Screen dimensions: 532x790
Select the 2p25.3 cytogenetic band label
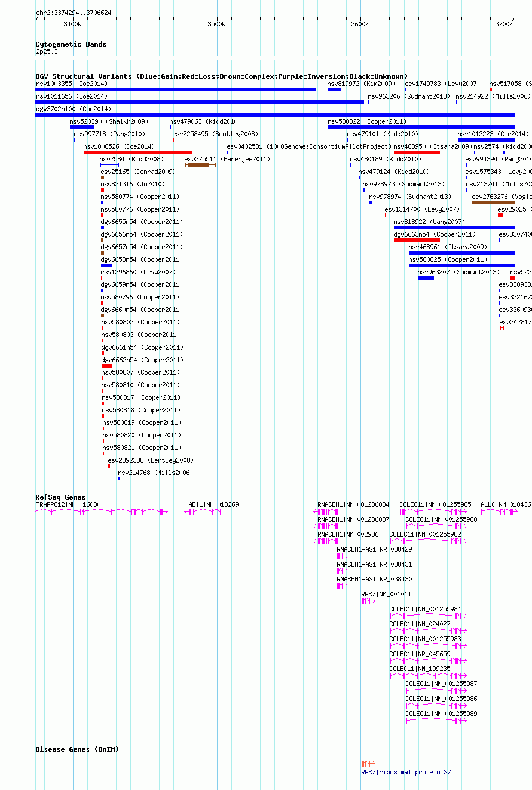tap(47, 52)
